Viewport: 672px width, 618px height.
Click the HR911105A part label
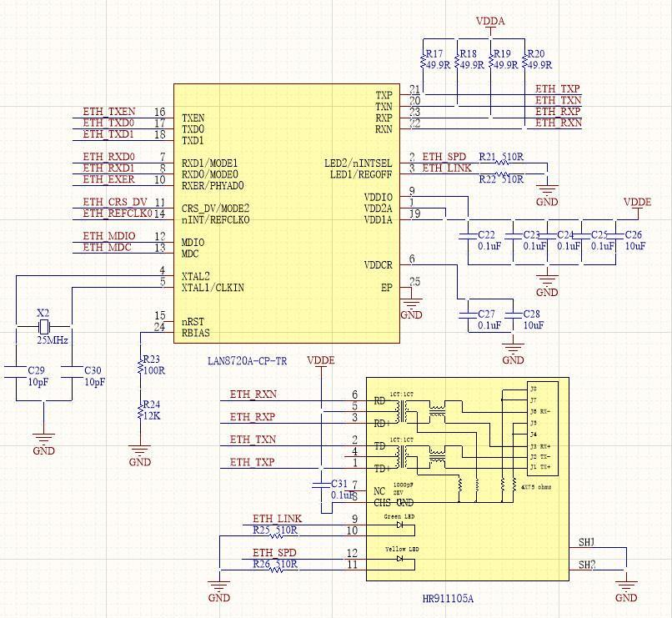tap(448, 598)
